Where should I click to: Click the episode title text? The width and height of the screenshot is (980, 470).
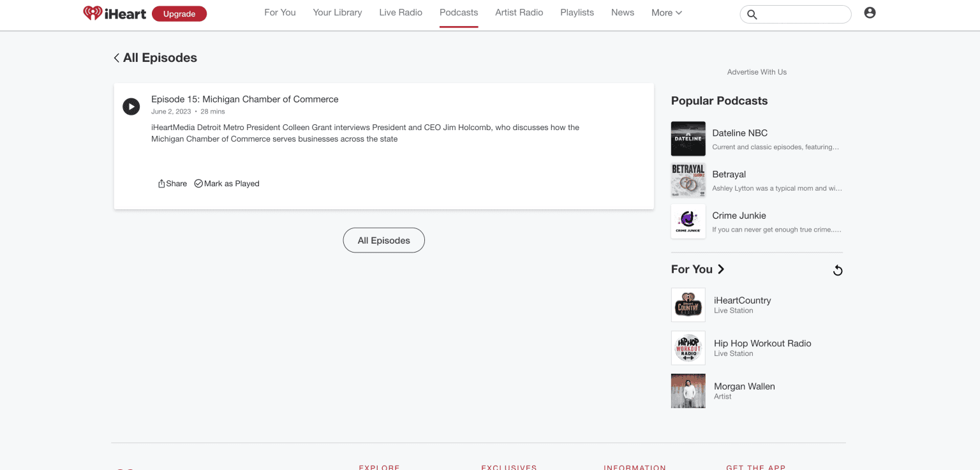pos(245,99)
